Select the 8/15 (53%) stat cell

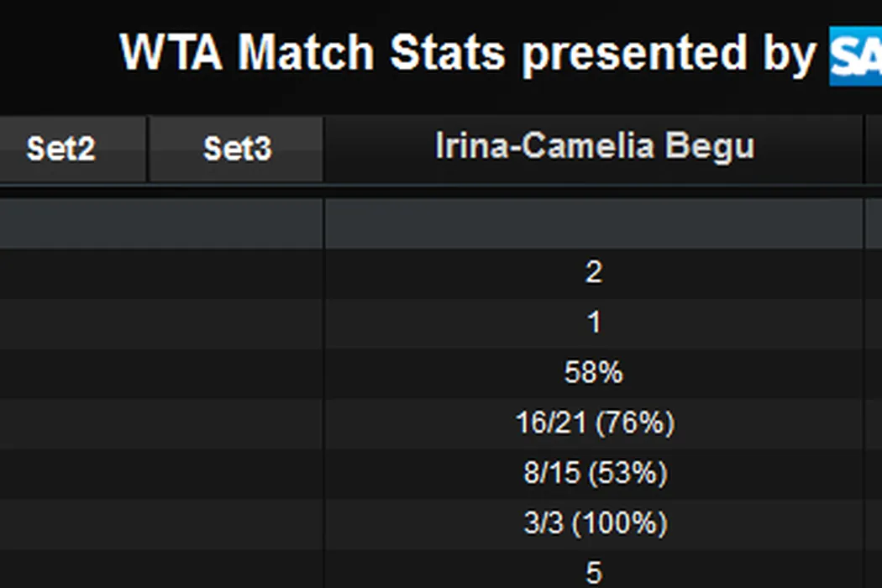[x=595, y=474]
